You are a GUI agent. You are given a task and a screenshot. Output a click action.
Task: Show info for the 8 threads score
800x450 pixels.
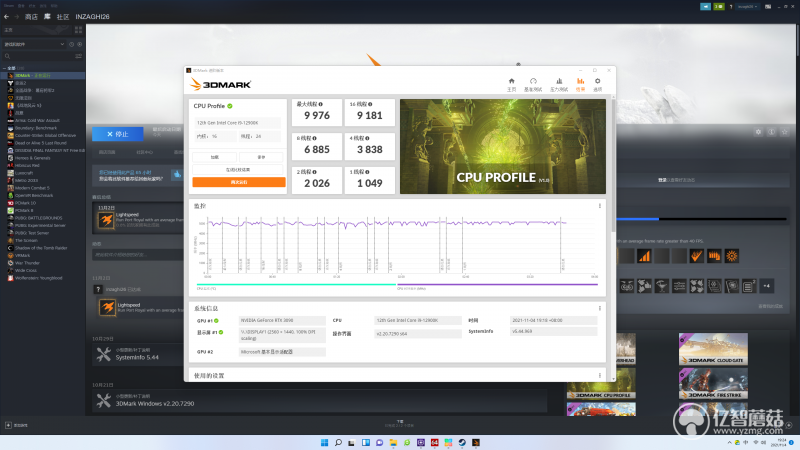coord(314,138)
